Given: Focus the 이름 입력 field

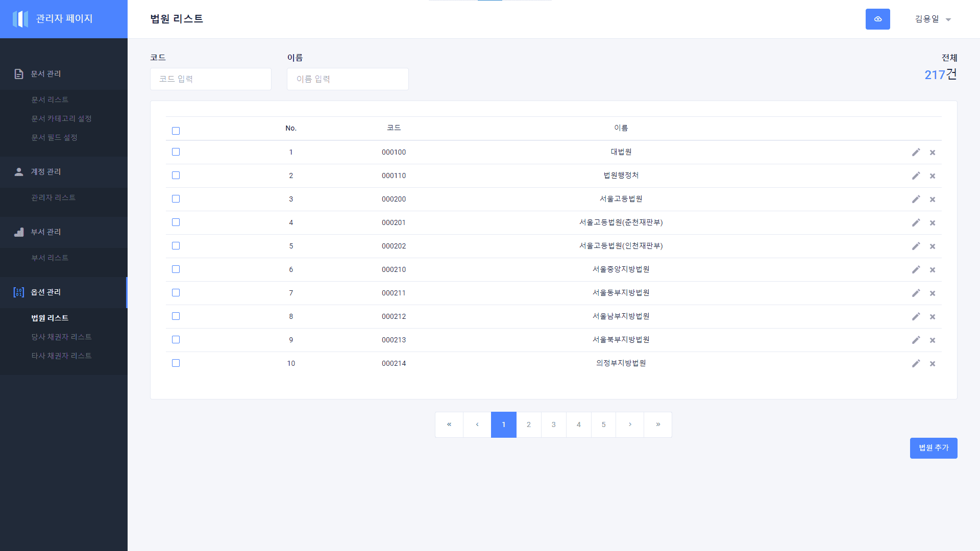Looking at the screenshot, I should pos(348,79).
